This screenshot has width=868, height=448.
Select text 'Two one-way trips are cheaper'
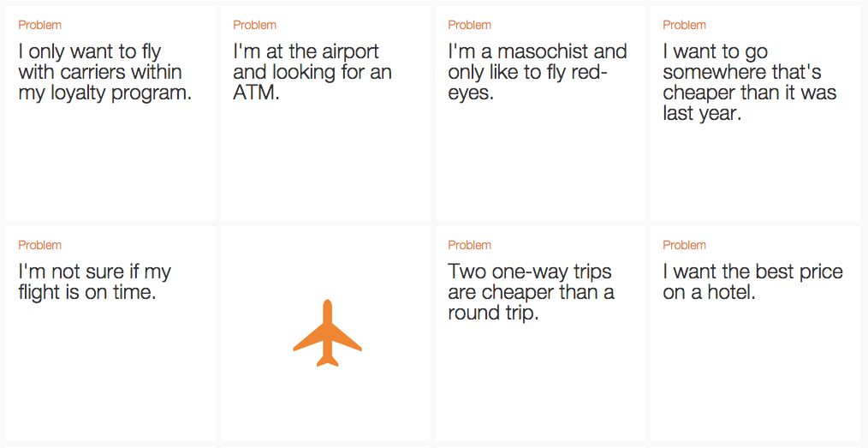click(531, 282)
